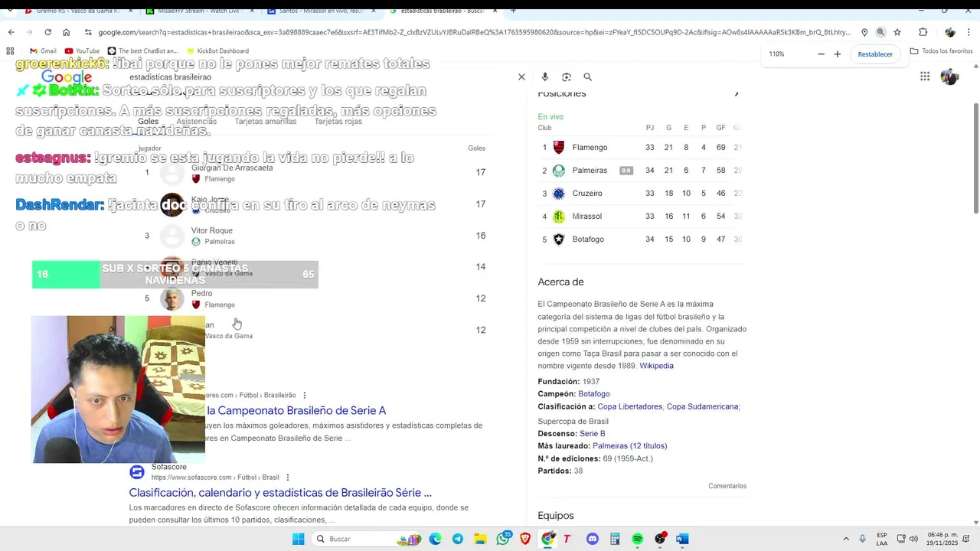Open Copa Libertadores link

point(629,406)
